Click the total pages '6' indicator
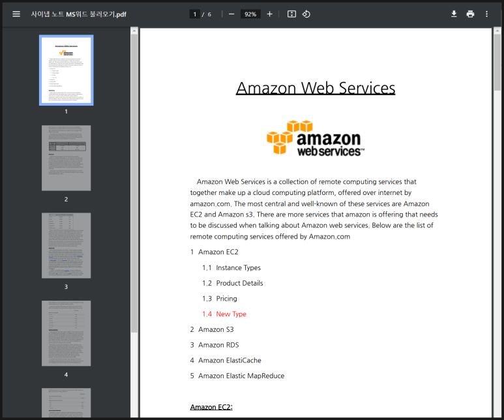 209,14
